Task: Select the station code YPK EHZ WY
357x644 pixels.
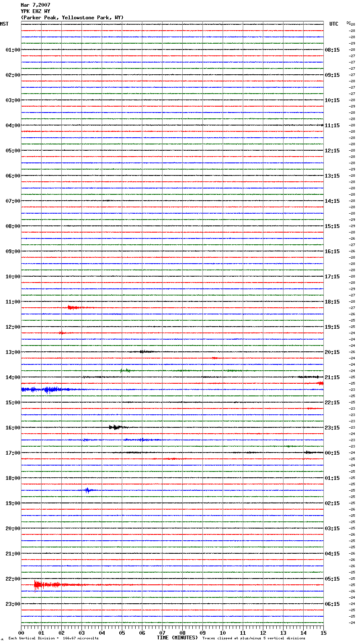Action: [x=35, y=11]
